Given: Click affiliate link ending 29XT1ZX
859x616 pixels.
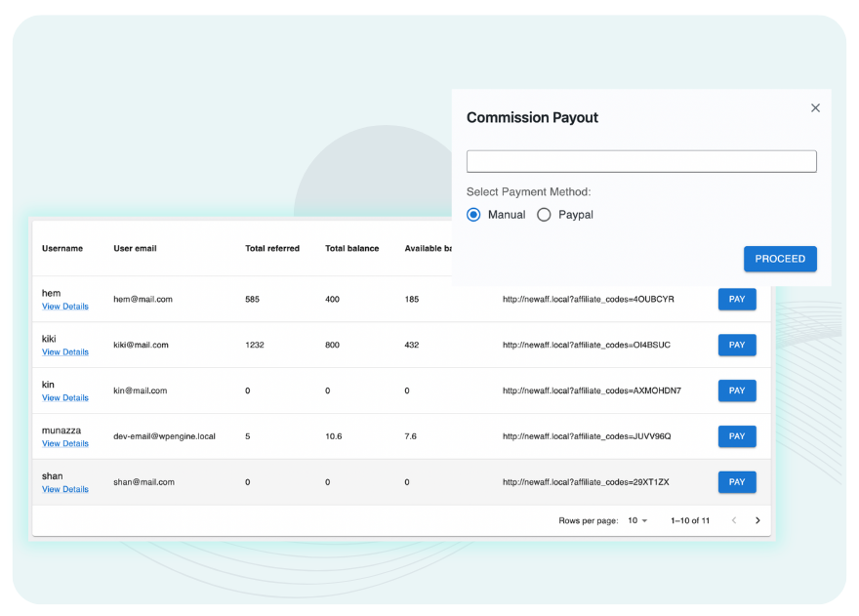Looking at the screenshot, I should [x=586, y=482].
